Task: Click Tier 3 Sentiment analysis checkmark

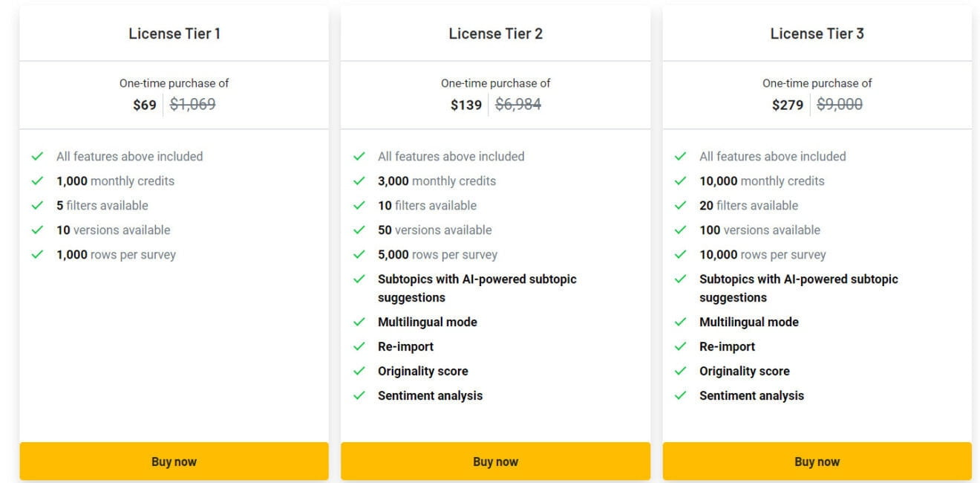Action: [681, 395]
